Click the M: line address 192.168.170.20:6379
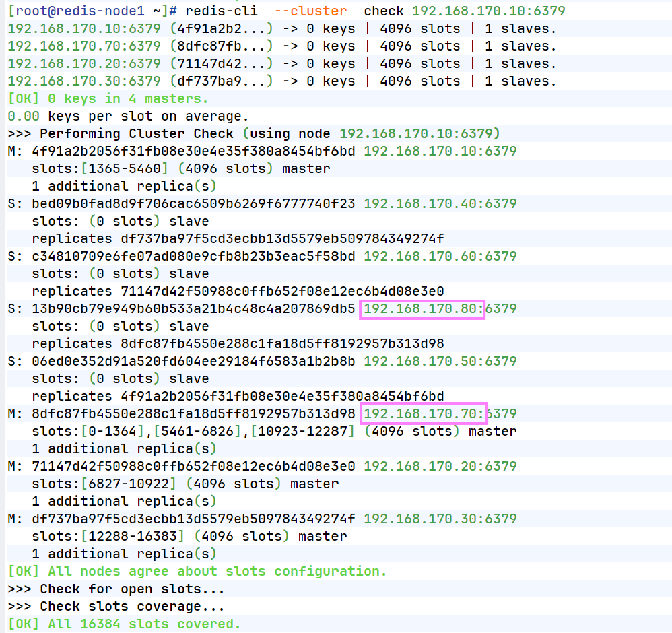Screen dimensions: 672x633 point(440,466)
